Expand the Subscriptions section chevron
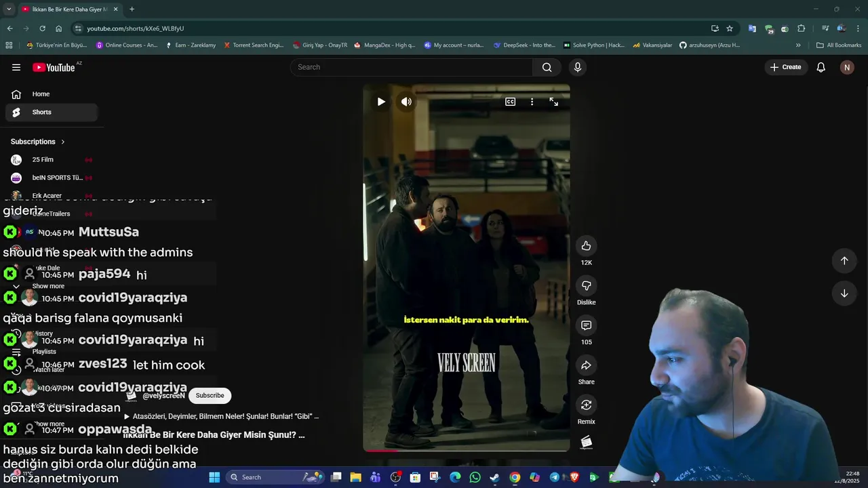 63,142
